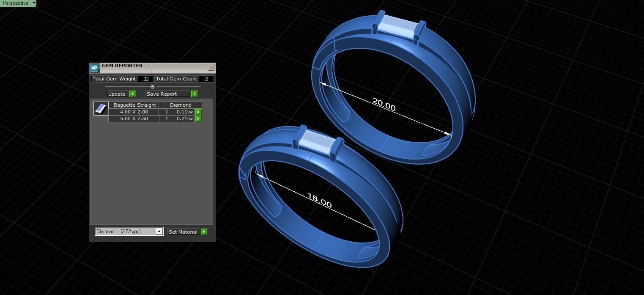Click the Perspective viewport label
The width and height of the screenshot is (644, 295).
pos(16,3)
